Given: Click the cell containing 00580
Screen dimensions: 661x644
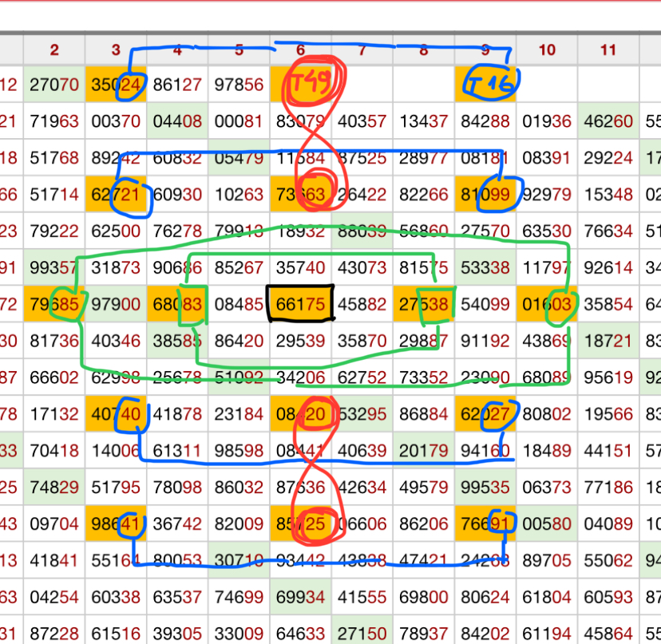Looking at the screenshot, I should (x=547, y=524).
